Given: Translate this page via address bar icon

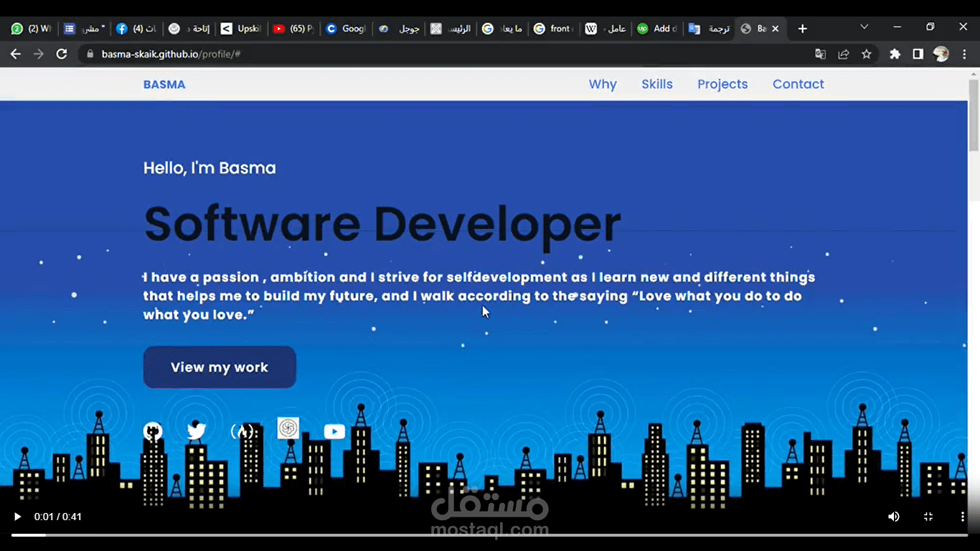Looking at the screenshot, I should pos(821,54).
